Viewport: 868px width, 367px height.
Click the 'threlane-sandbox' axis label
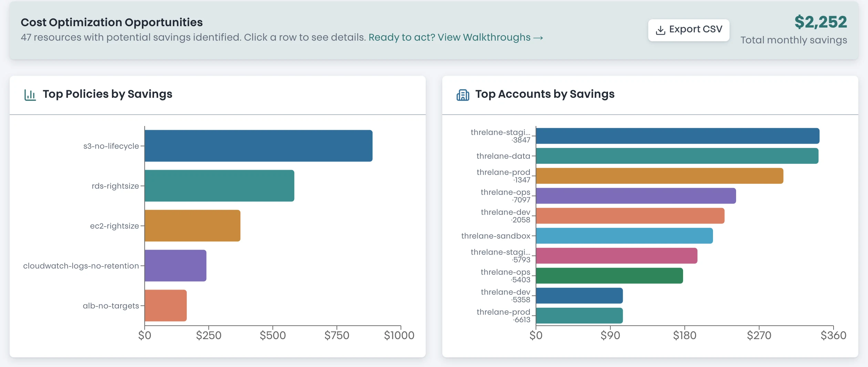496,236
